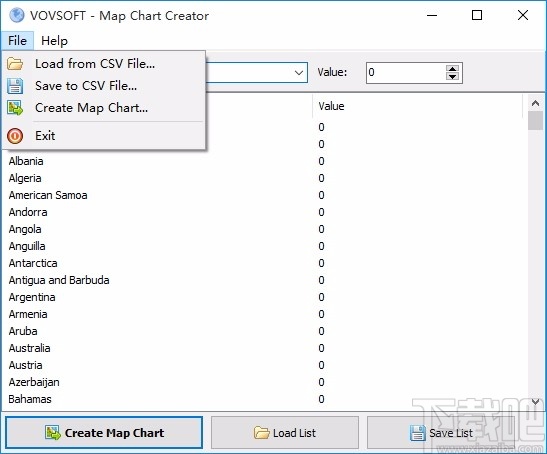Screen dimensions: 547x454
Task: Choose Create Map Chart... in File menu
Action: pyautogui.click(x=104, y=108)
